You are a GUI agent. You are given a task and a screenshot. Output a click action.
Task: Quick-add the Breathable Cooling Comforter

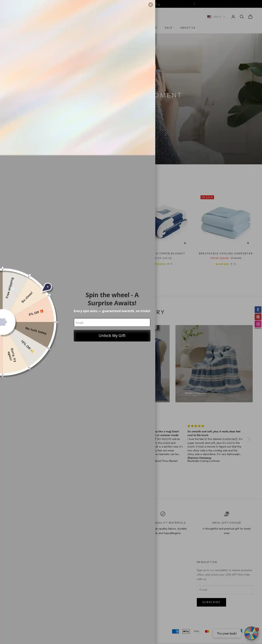[x=248, y=243]
